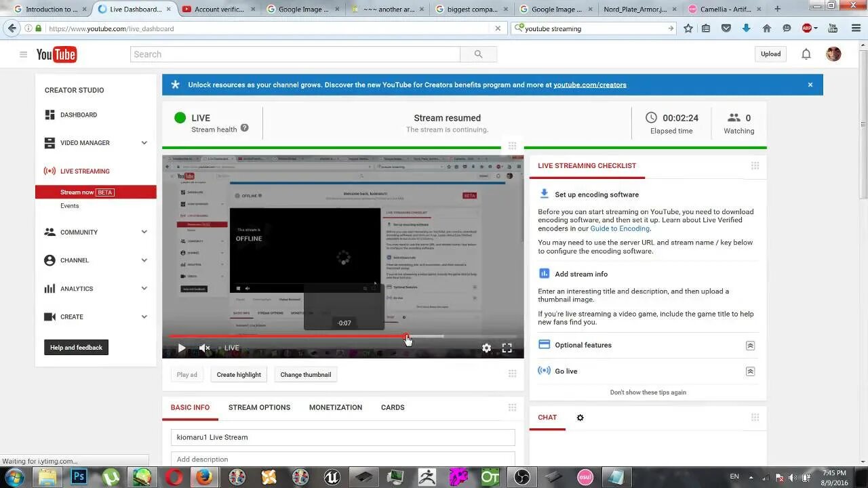Dismiss the blue Creators banner
The height and width of the screenshot is (488, 868).
click(x=810, y=85)
